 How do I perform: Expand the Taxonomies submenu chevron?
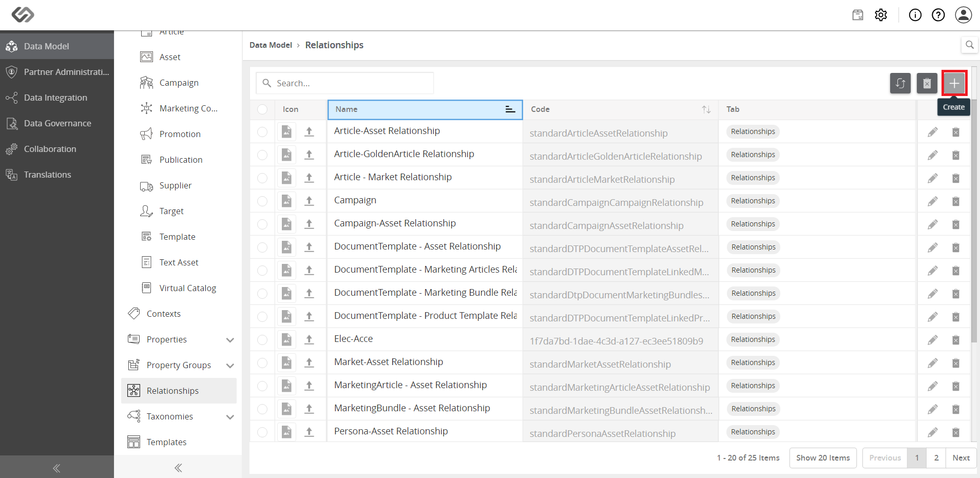coord(230,417)
